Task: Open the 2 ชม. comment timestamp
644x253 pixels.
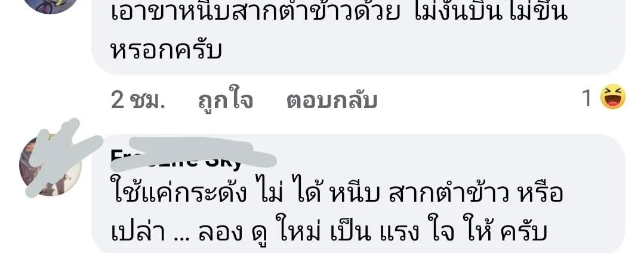Action: pyautogui.click(x=138, y=100)
